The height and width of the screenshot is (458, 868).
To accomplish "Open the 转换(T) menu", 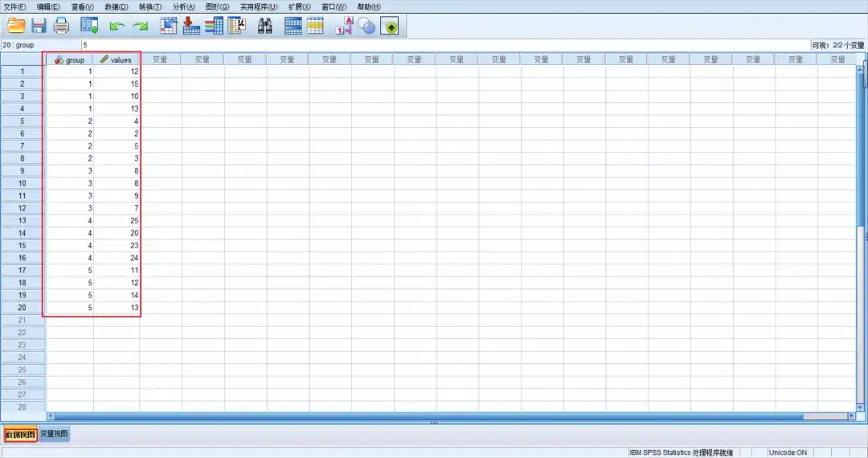I will click(150, 6).
